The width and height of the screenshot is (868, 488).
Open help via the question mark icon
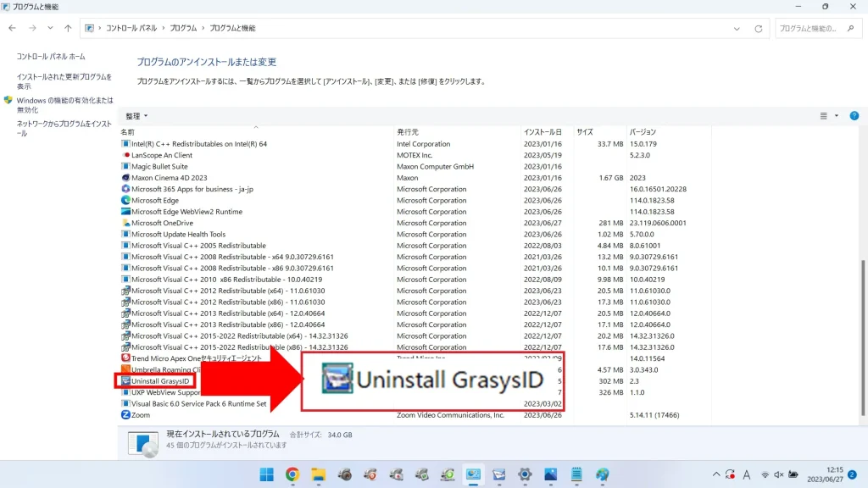(854, 115)
